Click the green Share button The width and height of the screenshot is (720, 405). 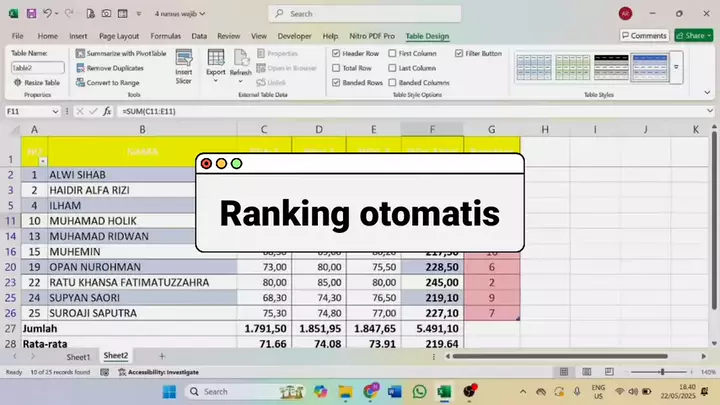692,35
